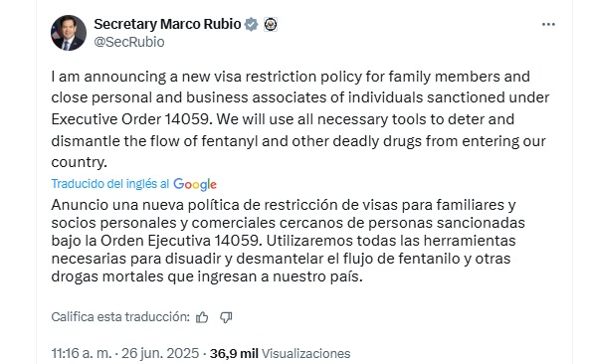The width and height of the screenshot is (589, 364).
Task: Click the "Califica esta traducción" label
Action: 120,317
